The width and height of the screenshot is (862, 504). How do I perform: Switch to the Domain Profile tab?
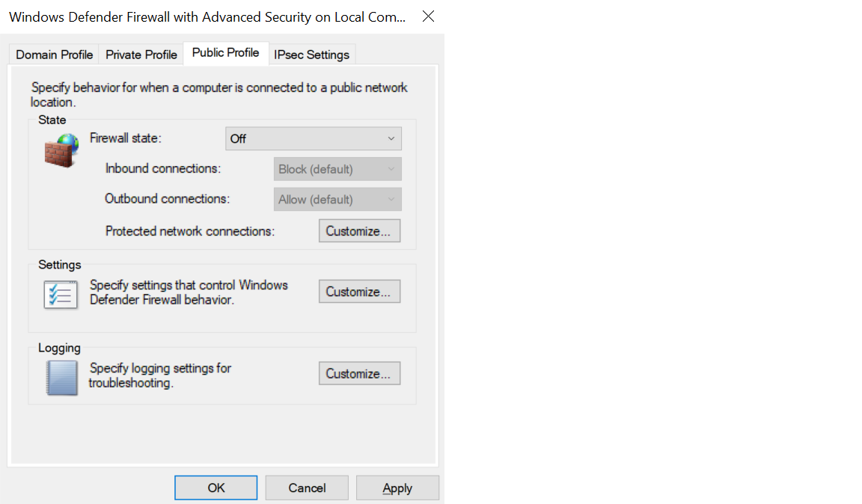tap(54, 55)
